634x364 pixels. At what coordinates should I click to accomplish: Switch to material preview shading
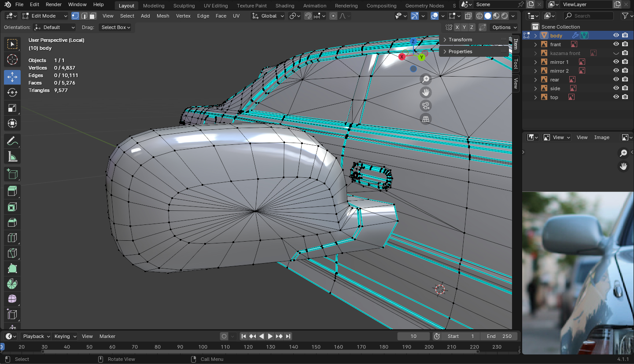496,16
